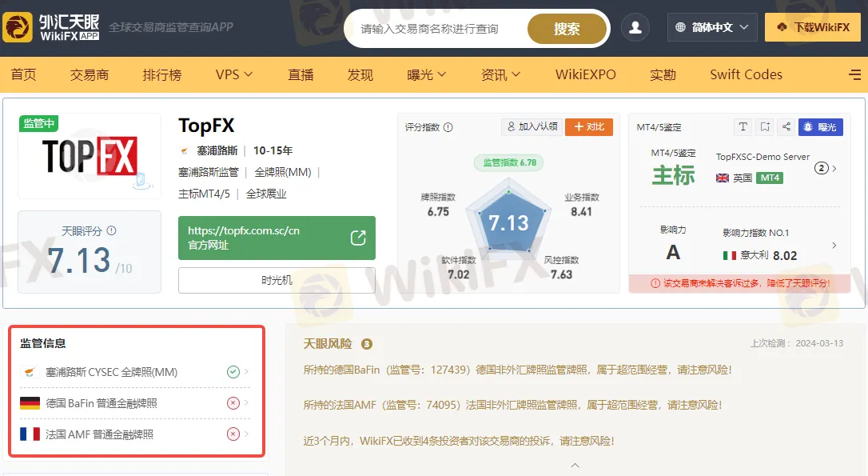Image resolution: width=868 pixels, height=476 pixels.
Task: Click the radar chart score 7.13
Action: (508, 222)
